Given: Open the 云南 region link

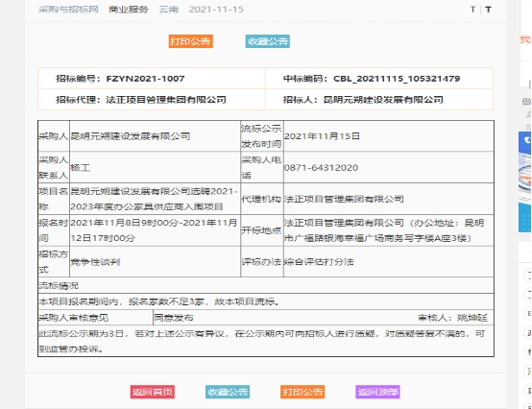Looking at the screenshot, I should (x=169, y=10).
